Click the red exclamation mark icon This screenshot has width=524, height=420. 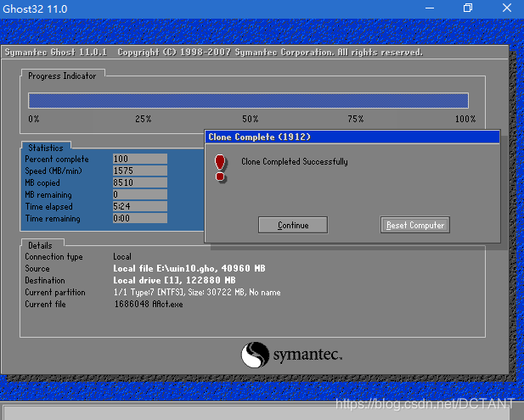tap(220, 168)
